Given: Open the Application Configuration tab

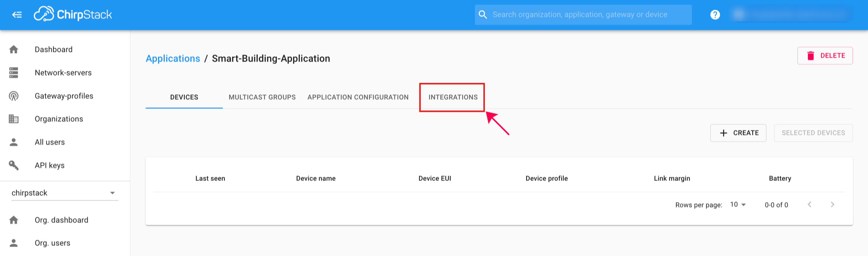Looking at the screenshot, I should [358, 97].
